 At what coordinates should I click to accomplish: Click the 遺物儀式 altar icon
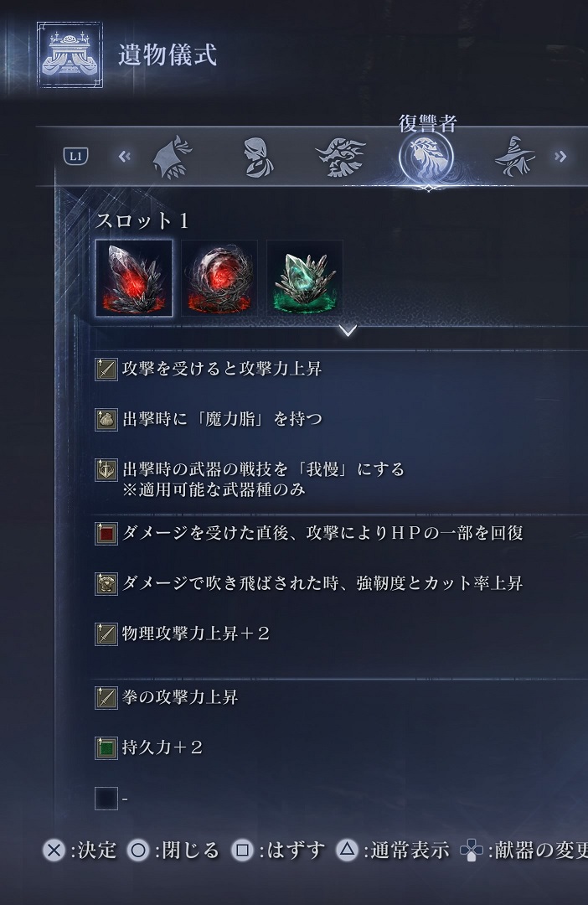(x=70, y=54)
